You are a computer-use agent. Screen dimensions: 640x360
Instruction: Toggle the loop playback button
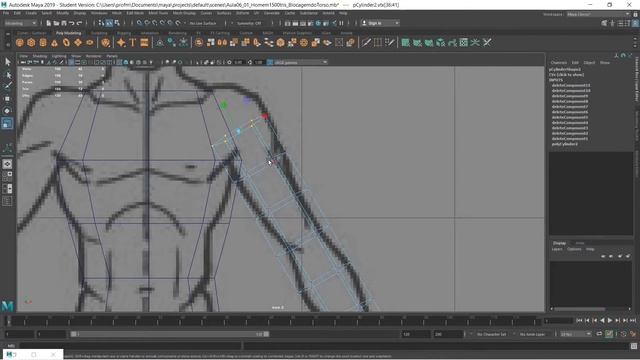pos(599,334)
